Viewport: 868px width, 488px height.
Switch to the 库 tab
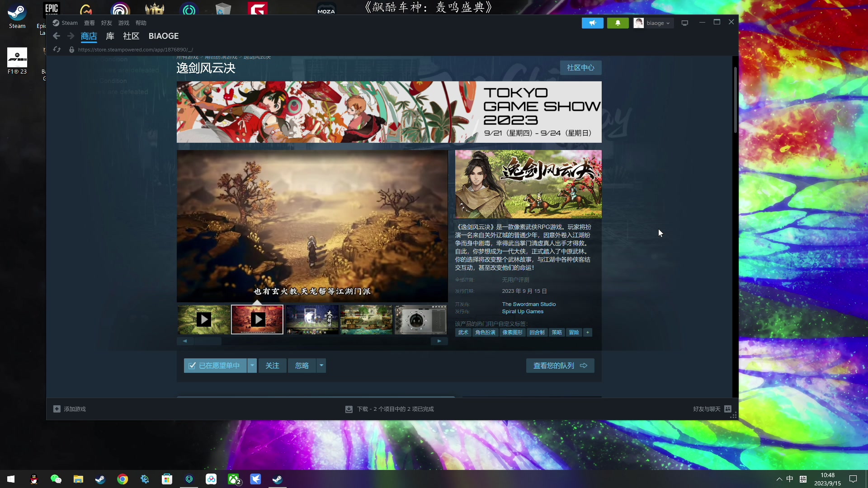(x=110, y=36)
